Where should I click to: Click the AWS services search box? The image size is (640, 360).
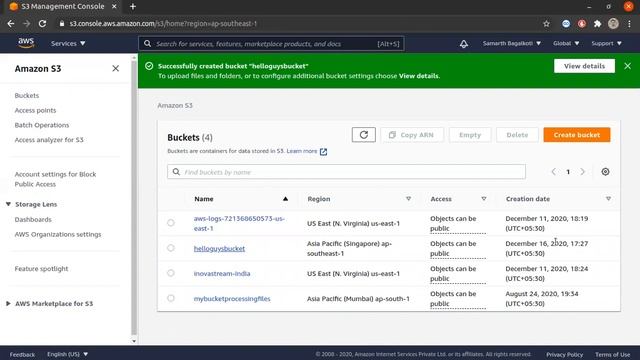(x=271, y=44)
